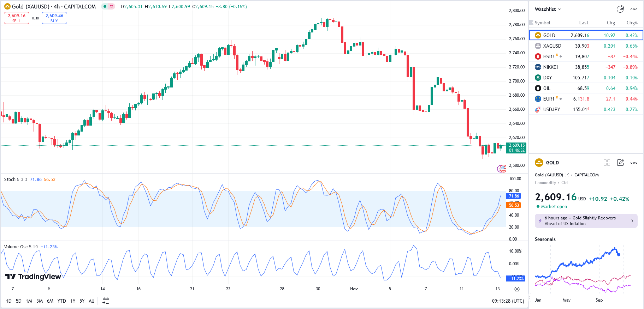Click the go-to-date calendar icon

point(106,301)
